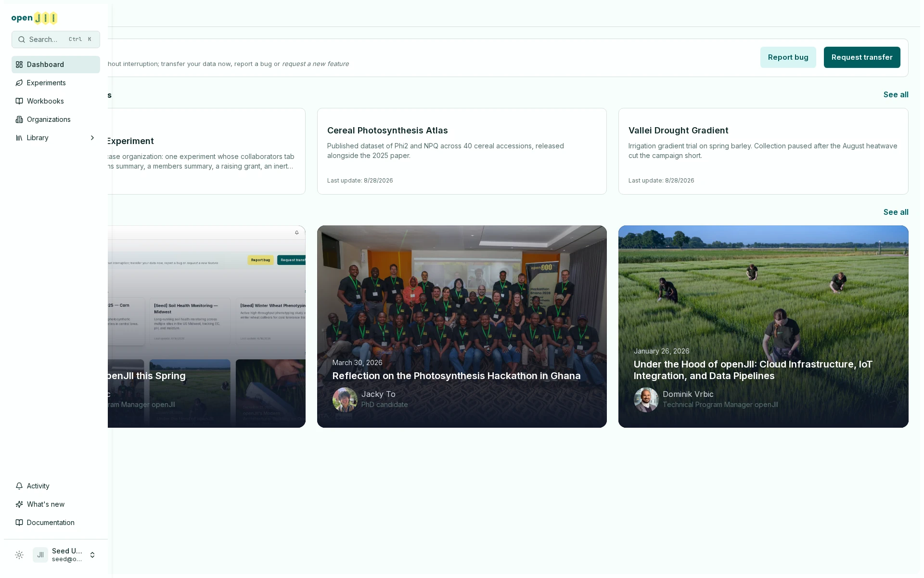
Task: Open Dashboard in the sidebar
Action: click(56, 65)
